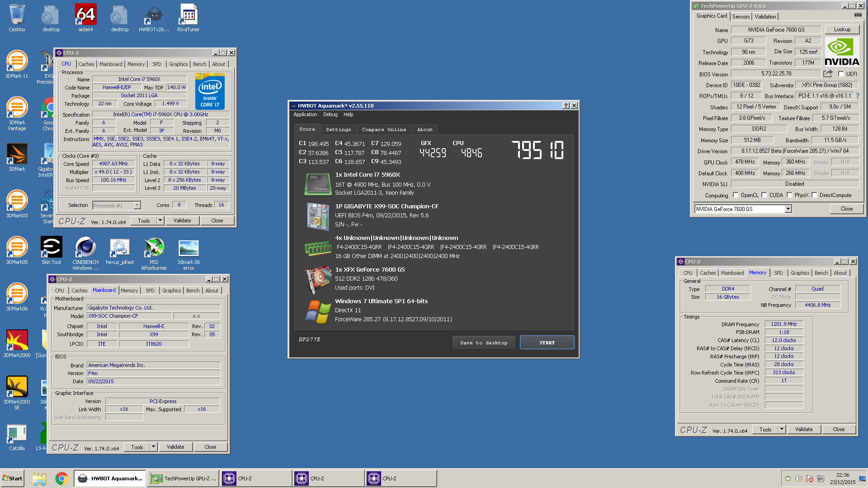Open the 3DMark05 desktop shortcut
Screen dimensions: 868x488
17,251
